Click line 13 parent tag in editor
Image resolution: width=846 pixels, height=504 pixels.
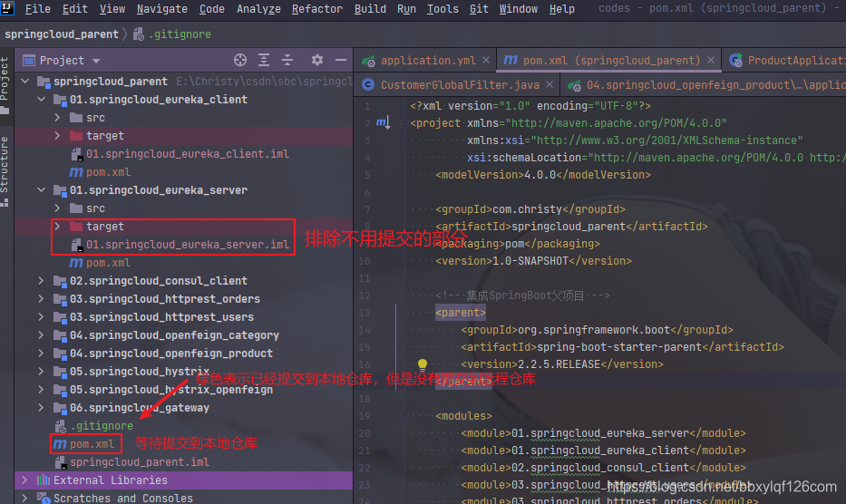(x=461, y=313)
